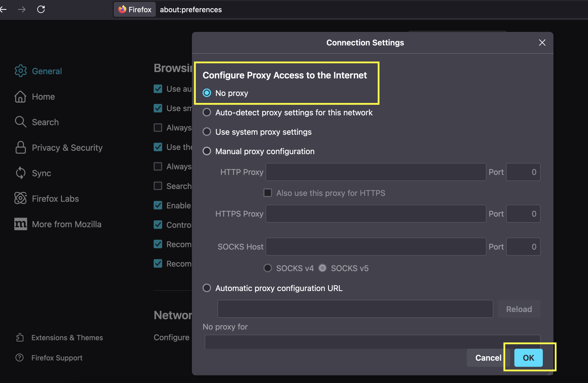Select Auto-detect proxy settings option

[x=207, y=112]
